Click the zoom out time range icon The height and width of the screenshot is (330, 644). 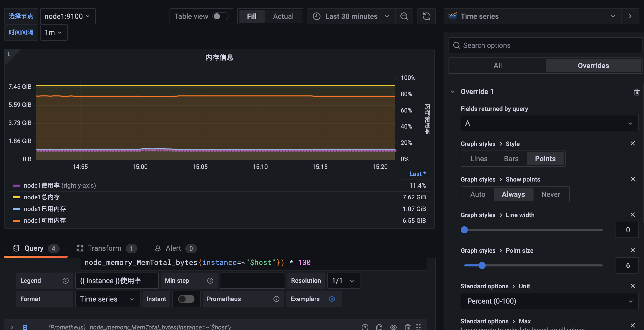(x=404, y=16)
